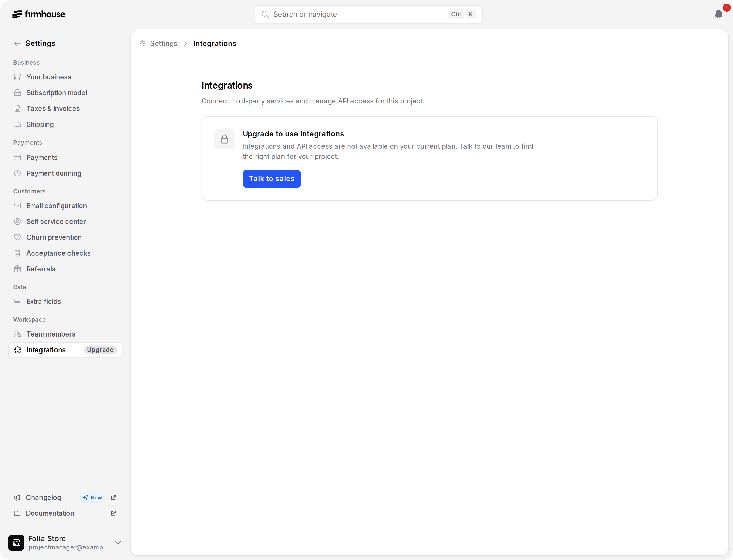Click the Payments card icon
The height and width of the screenshot is (560, 733).
tap(17, 157)
